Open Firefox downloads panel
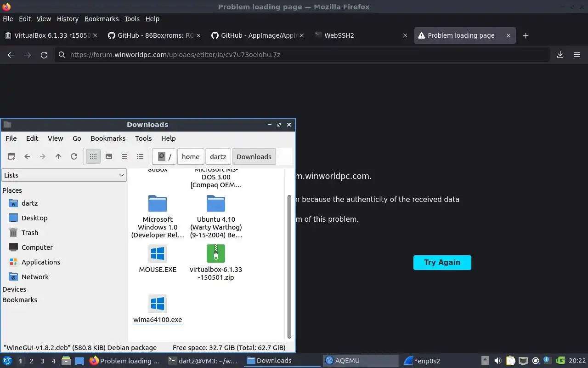This screenshot has height=368, width=588. [x=560, y=55]
